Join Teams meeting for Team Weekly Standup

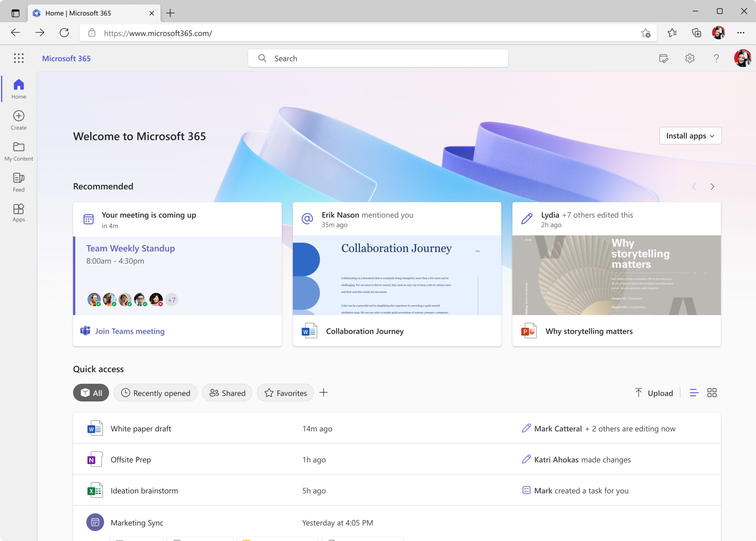tap(130, 331)
